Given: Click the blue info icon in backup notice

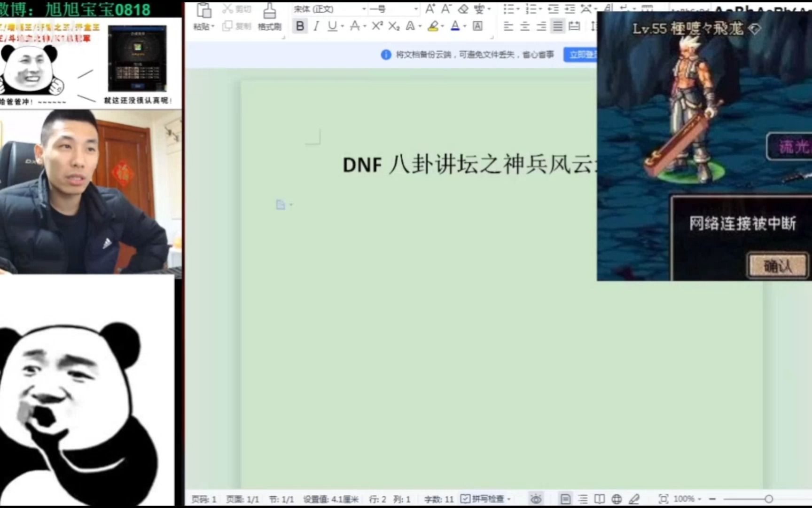Looking at the screenshot, I should 386,55.
